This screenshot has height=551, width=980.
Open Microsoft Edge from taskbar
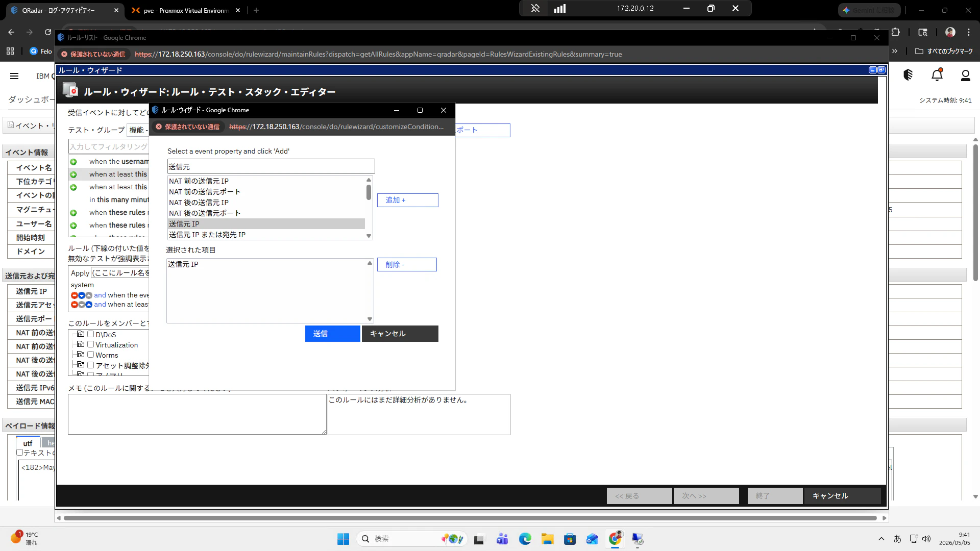[x=525, y=539]
